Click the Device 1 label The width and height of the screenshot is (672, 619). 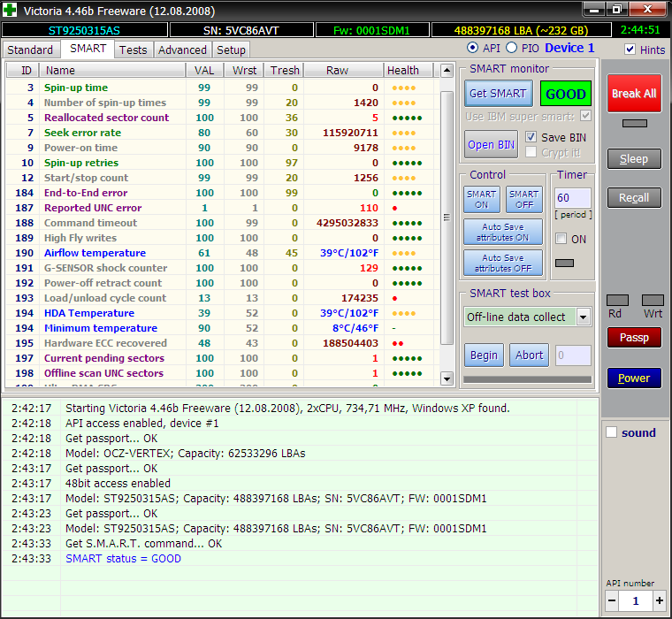[x=569, y=48]
